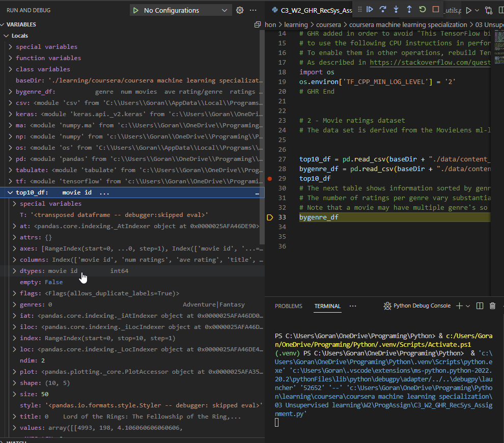This screenshot has width=504, height=443.
Task: Collapse the Locals scope section
Action: (7, 36)
